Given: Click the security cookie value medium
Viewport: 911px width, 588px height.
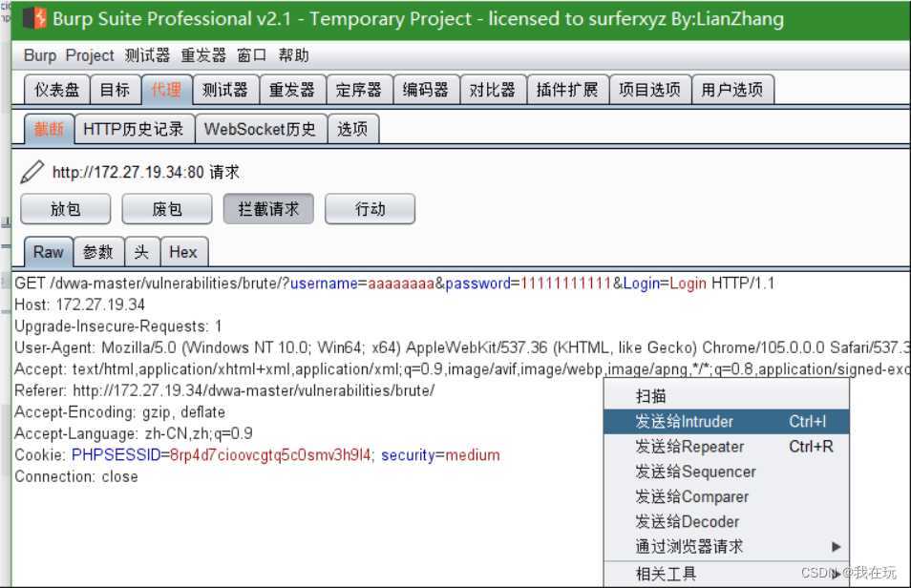Looking at the screenshot, I should 473,455.
